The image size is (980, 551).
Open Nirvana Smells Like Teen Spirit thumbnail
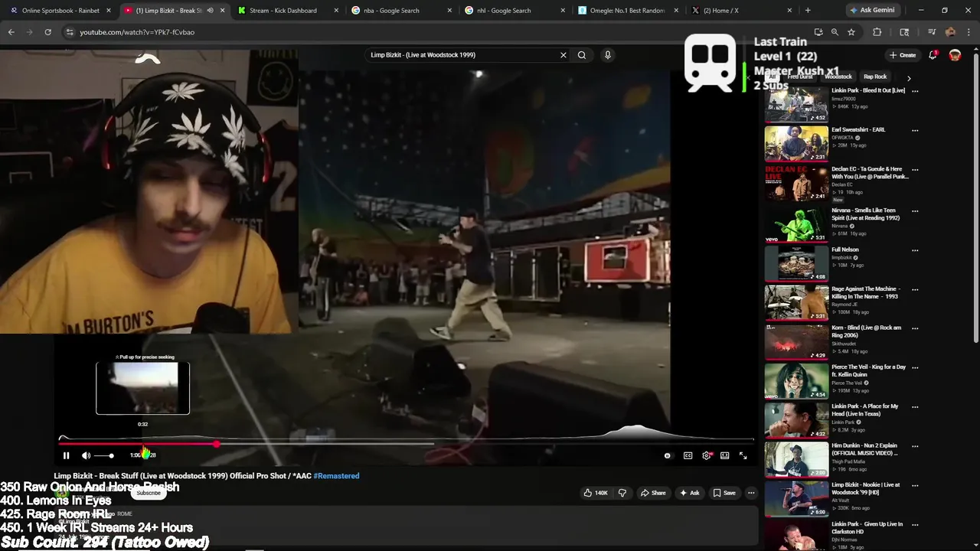[796, 224]
